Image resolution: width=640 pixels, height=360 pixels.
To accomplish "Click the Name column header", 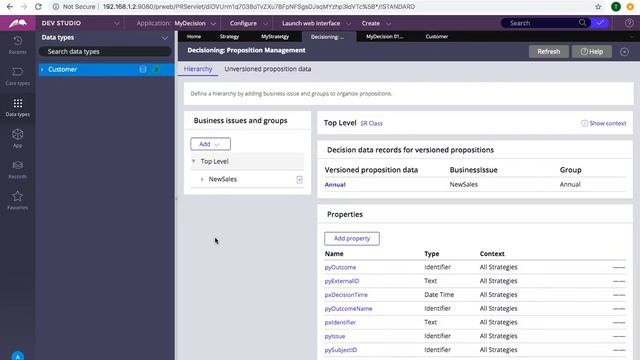I will click(x=334, y=253).
